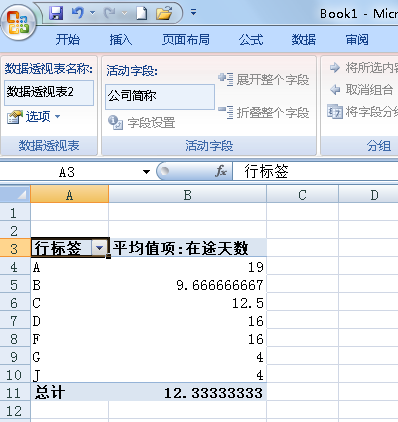Open the Office button menu
The width and height of the screenshot is (398, 422).
pos(19,23)
